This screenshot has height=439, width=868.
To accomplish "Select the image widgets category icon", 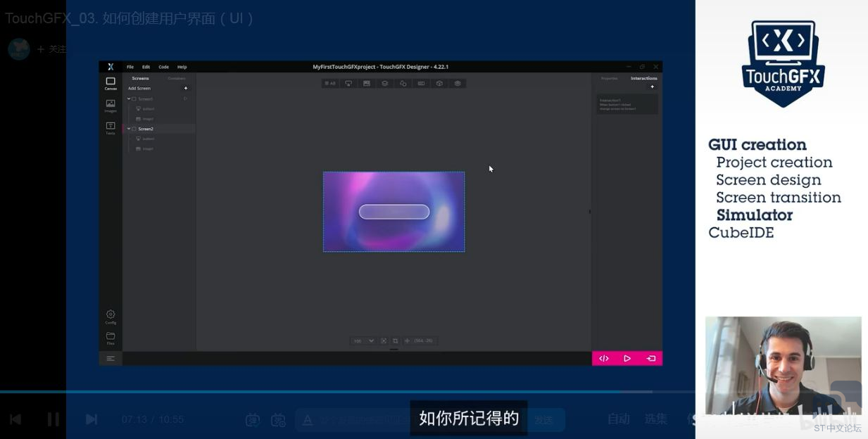I will click(x=367, y=83).
